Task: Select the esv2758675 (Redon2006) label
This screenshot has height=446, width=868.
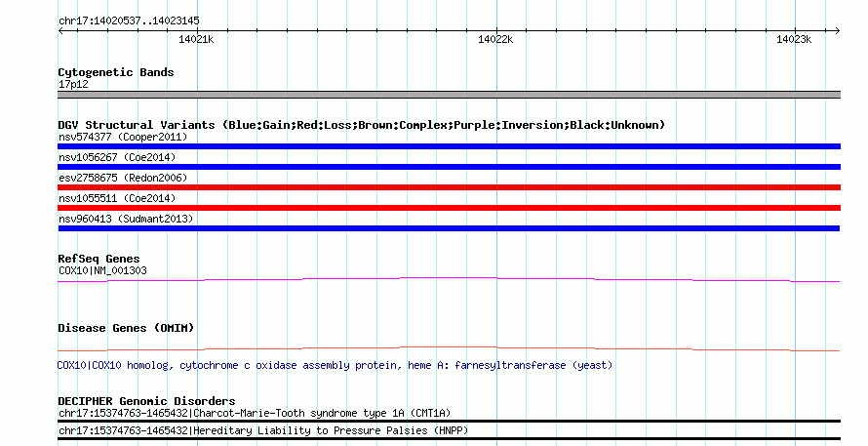Action: tap(123, 178)
